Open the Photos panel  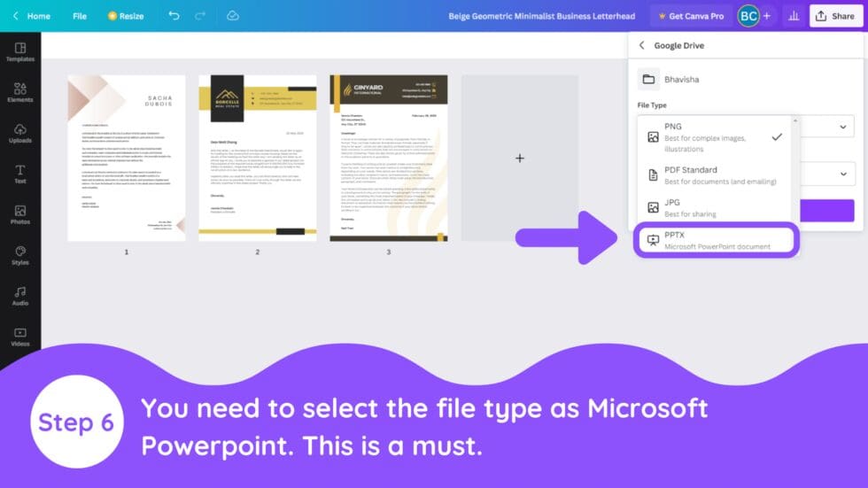point(19,214)
